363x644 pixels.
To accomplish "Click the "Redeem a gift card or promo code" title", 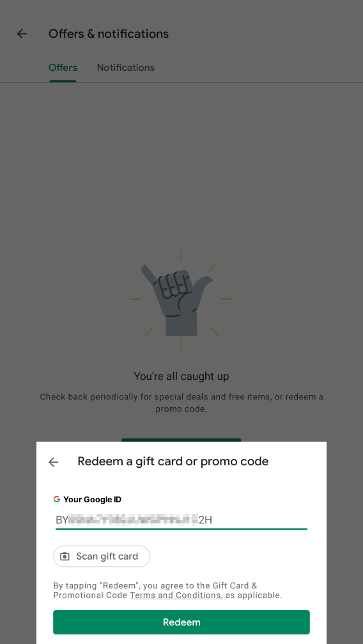I will (173, 461).
